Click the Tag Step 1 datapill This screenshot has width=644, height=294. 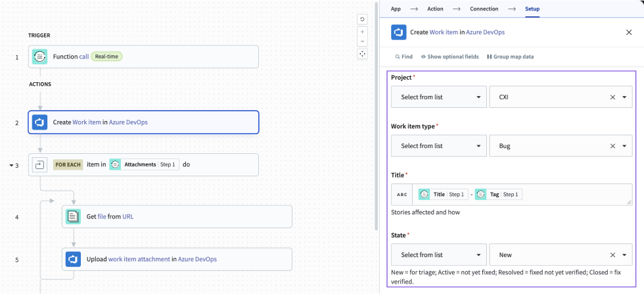tap(499, 195)
